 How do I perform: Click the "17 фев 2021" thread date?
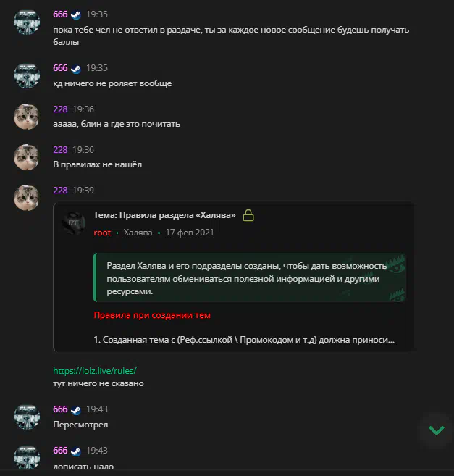tap(190, 233)
